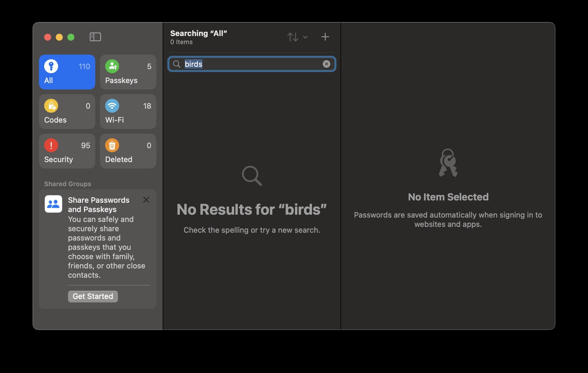Select the All passwords category
This screenshot has width=588, height=373.
tap(67, 72)
